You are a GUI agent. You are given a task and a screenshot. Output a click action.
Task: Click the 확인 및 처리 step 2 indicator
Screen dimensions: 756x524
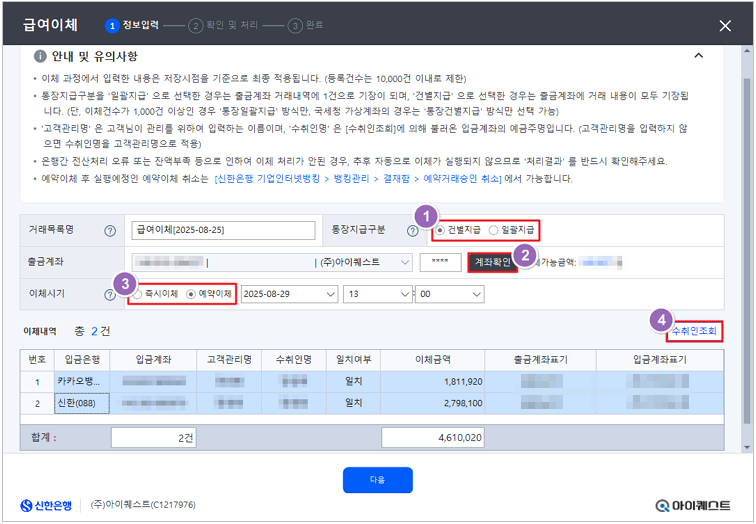(x=223, y=26)
